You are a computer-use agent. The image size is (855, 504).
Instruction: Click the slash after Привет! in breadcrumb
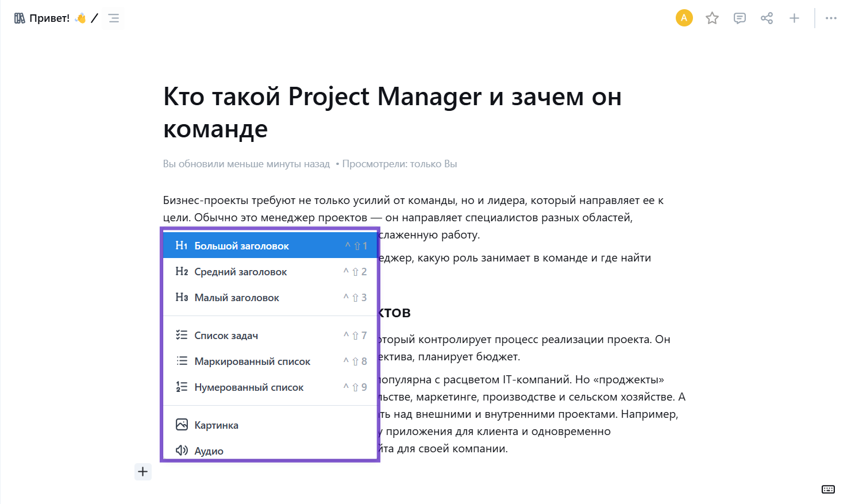pyautogui.click(x=94, y=18)
